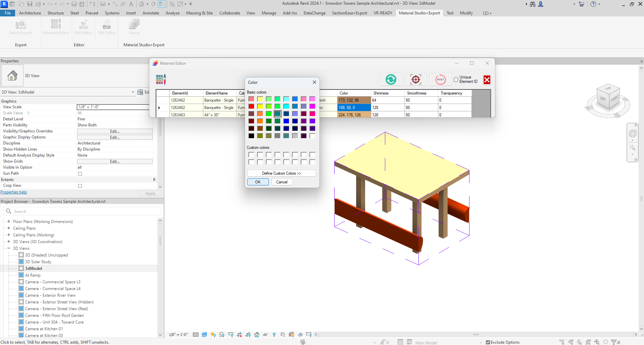Pick the pure red basic color swatch

[x=251, y=106]
